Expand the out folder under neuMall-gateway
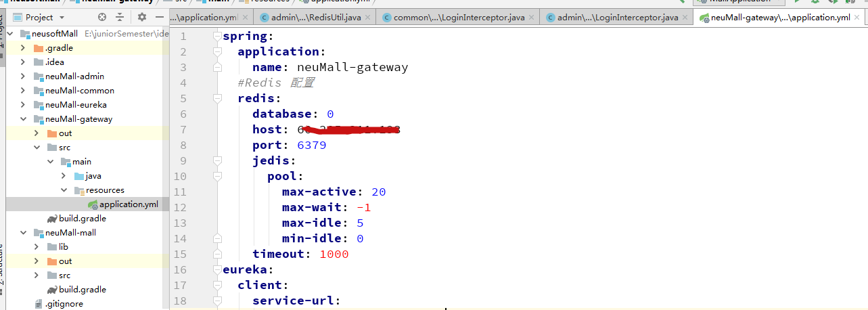The width and height of the screenshot is (868, 310). point(37,133)
